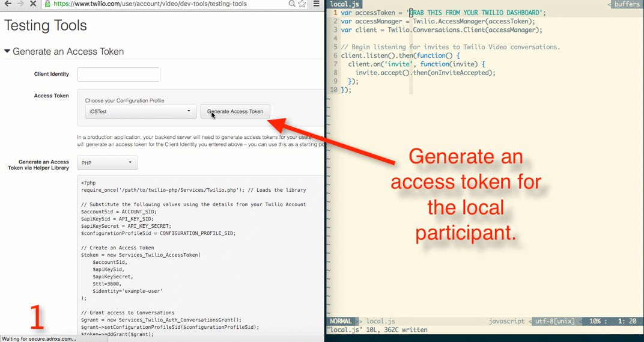The width and height of the screenshot is (644, 342).
Task: Click 'Choose your Configuration Profile' text
Action: 124,100
